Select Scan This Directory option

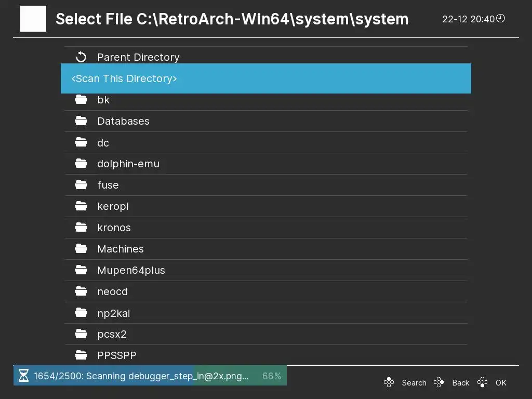pos(265,78)
